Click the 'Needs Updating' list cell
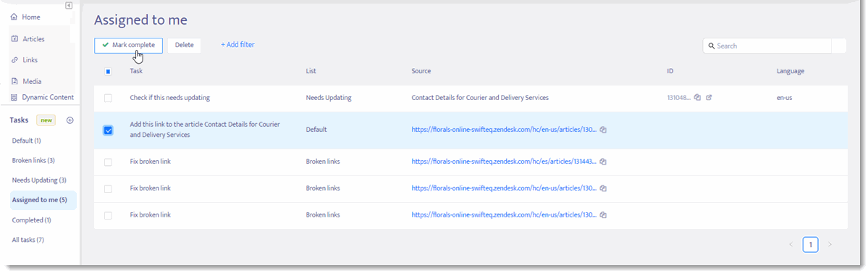Image resolution: width=868 pixels, height=271 pixels. point(329,98)
